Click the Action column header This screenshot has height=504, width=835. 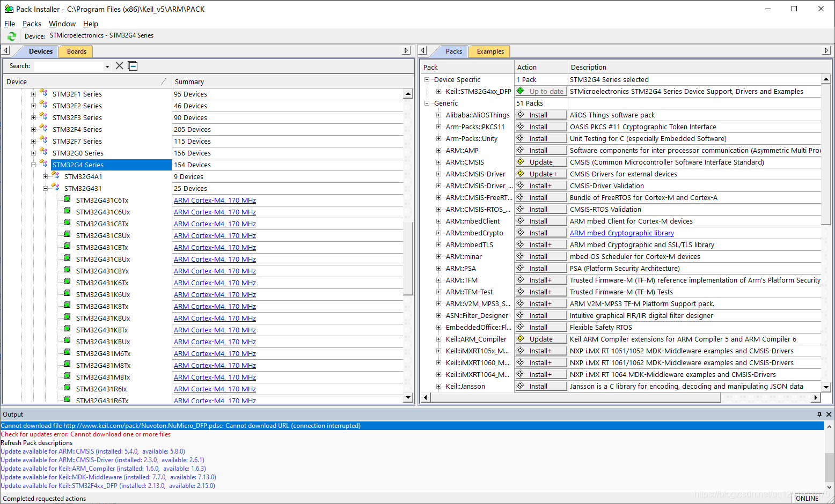pos(541,67)
